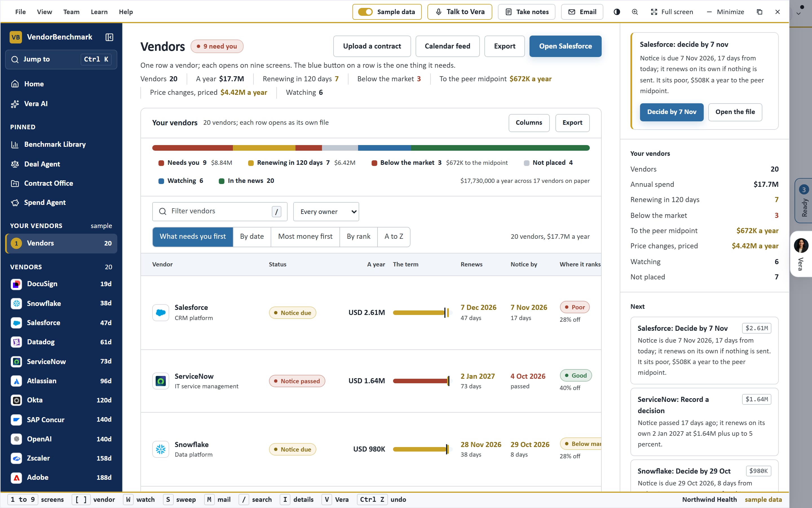Open the File menu

(21, 12)
